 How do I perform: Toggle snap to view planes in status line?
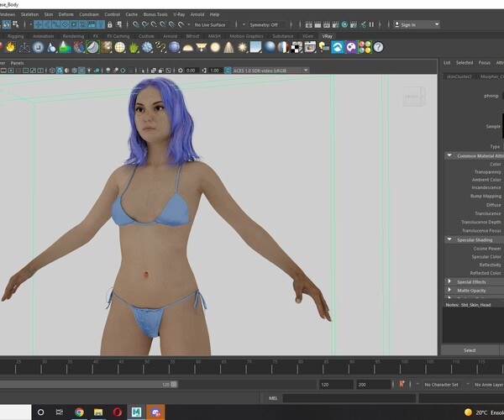(171, 24)
